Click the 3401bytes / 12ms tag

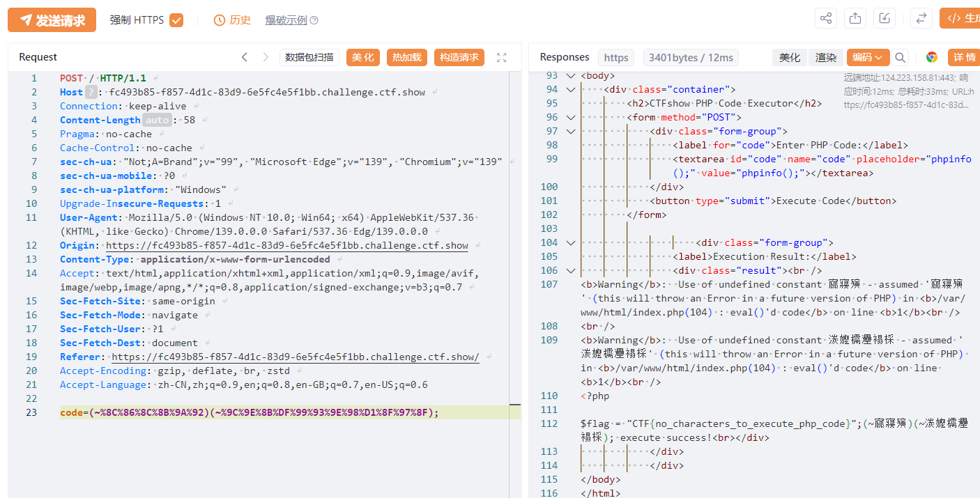[x=691, y=58]
